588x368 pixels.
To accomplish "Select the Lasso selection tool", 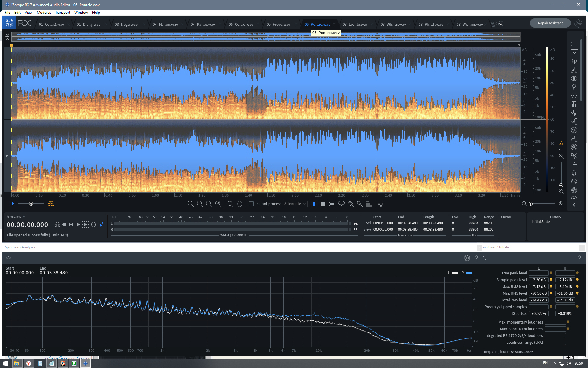I will pos(341,204).
